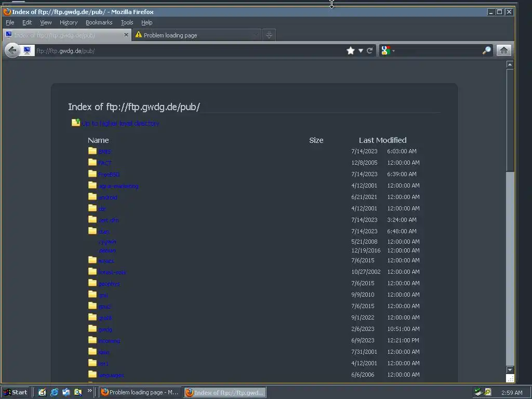The height and width of the screenshot is (399, 532).
Task: Open the Help menu
Action: pyautogui.click(x=147, y=22)
